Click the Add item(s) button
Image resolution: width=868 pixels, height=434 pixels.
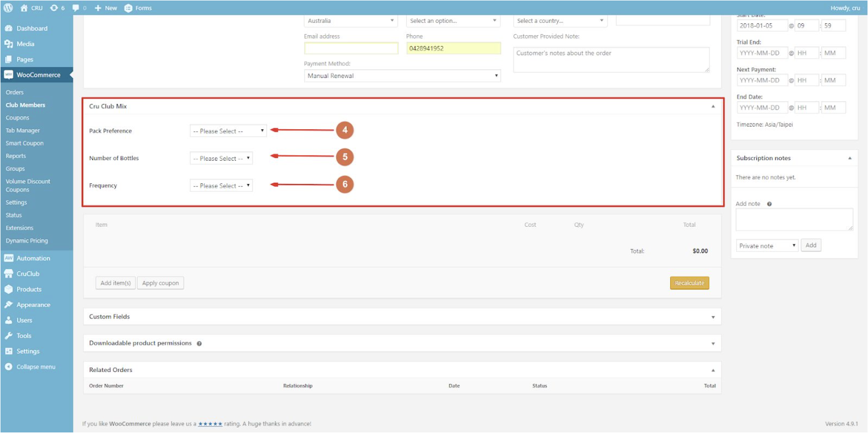point(116,283)
